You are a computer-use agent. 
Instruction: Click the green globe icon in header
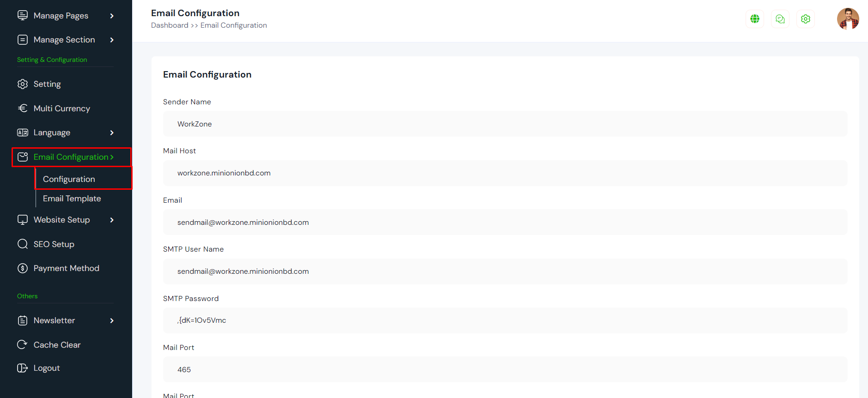(755, 19)
